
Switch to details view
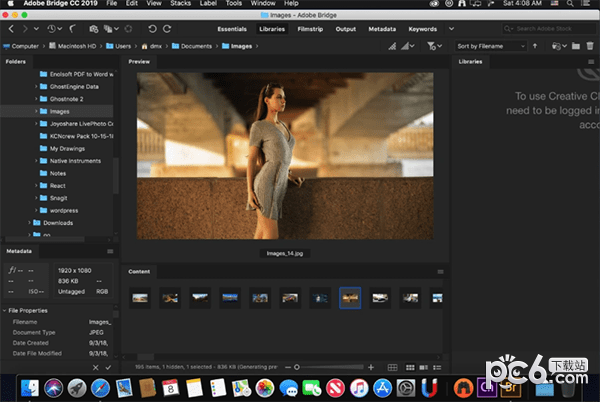(x=424, y=368)
